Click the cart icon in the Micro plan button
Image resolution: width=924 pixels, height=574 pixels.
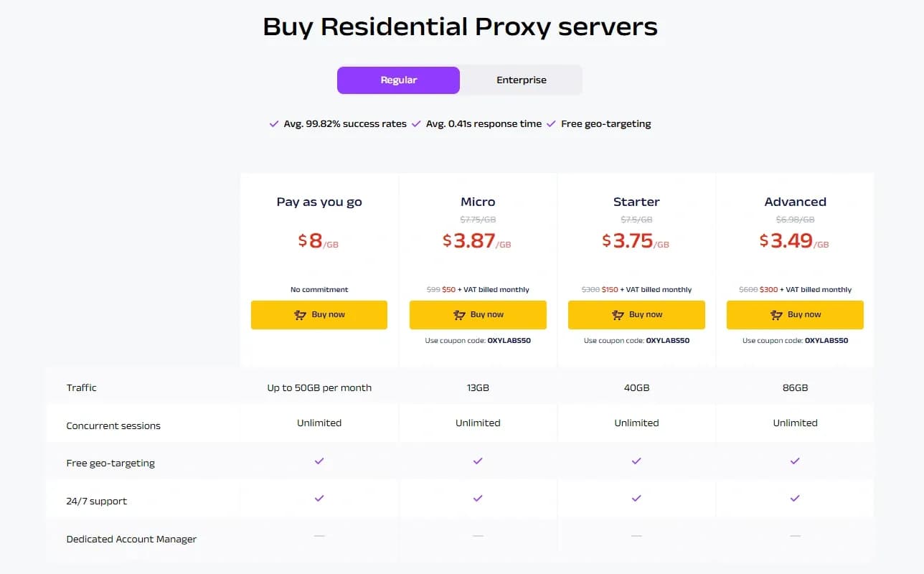pos(459,314)
